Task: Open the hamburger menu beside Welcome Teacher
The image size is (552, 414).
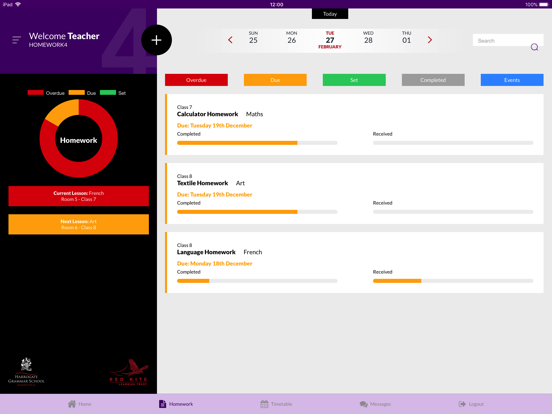Action: 16,40
